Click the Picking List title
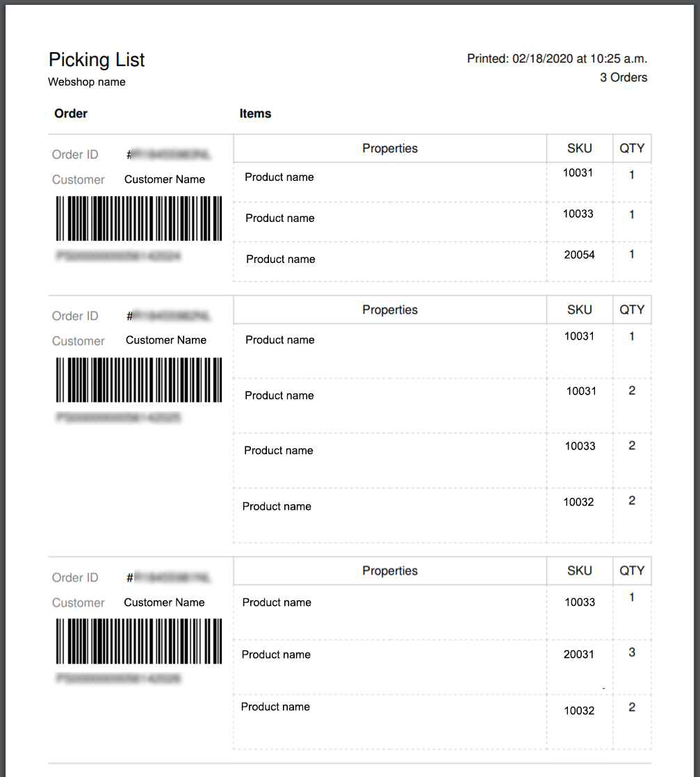This screenshot has width=700, height=777. click(97, 60)
